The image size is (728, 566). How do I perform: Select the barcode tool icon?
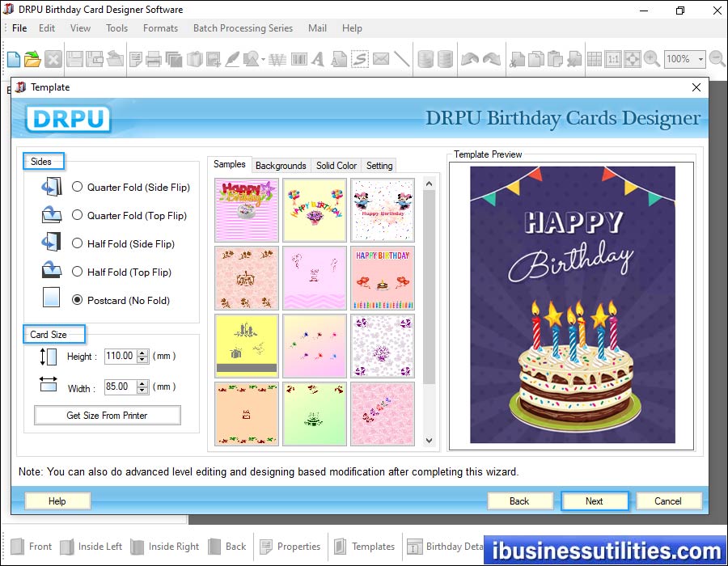(x=298, y=59)
